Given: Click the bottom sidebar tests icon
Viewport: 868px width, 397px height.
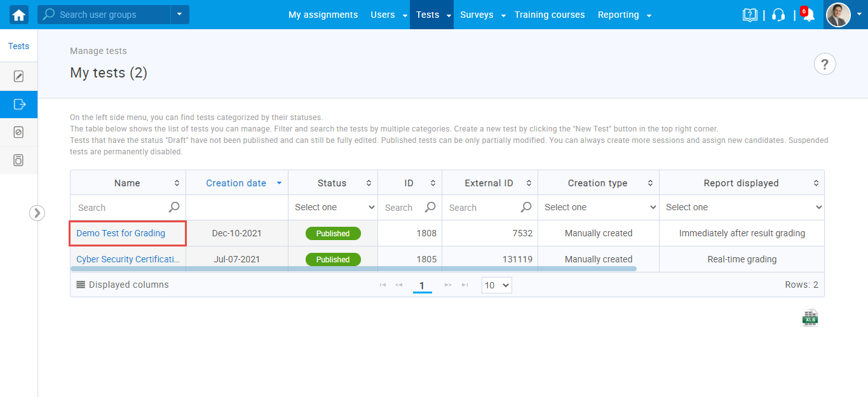Looking at the screenshot, I should coord(18,160).
